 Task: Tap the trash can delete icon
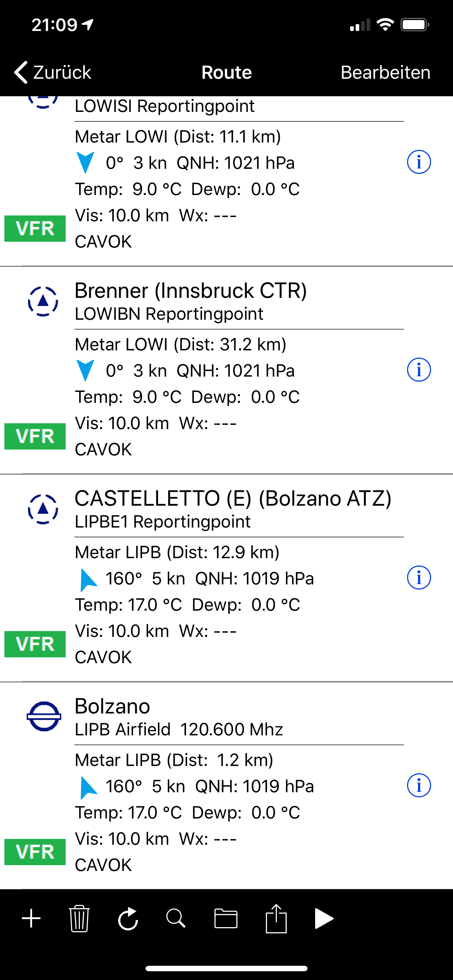[79, 919]
